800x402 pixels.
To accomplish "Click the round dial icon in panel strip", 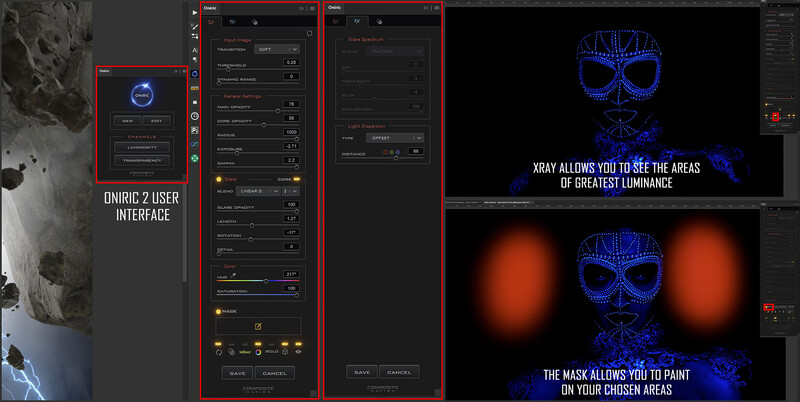I will (195, 116).
